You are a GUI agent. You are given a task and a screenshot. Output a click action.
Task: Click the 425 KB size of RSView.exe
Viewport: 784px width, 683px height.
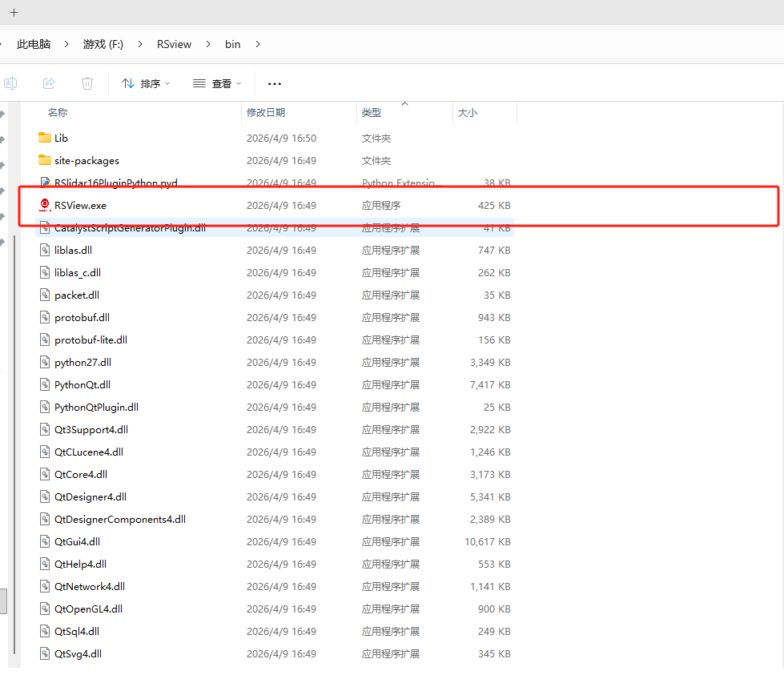click(494, 206)
